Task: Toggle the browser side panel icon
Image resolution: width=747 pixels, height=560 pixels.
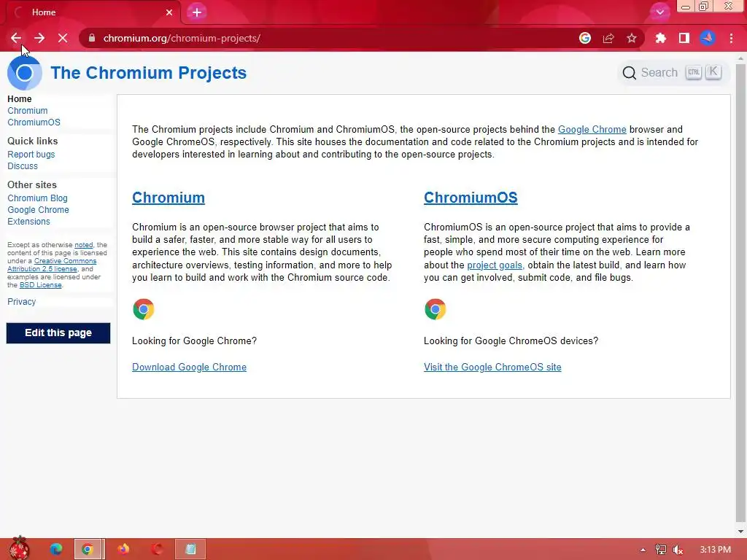Action: [x=684, y=38]
